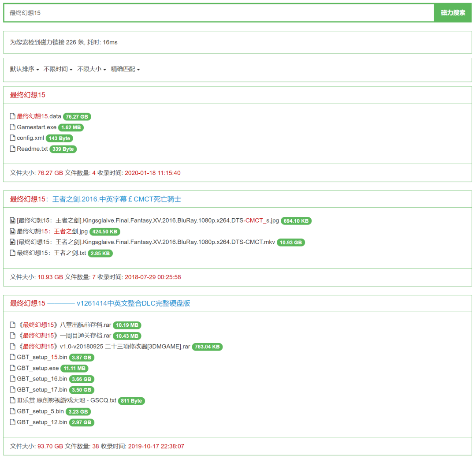
Task: Click the total size 93.70 GB text
Action: [x=50, y=446]
